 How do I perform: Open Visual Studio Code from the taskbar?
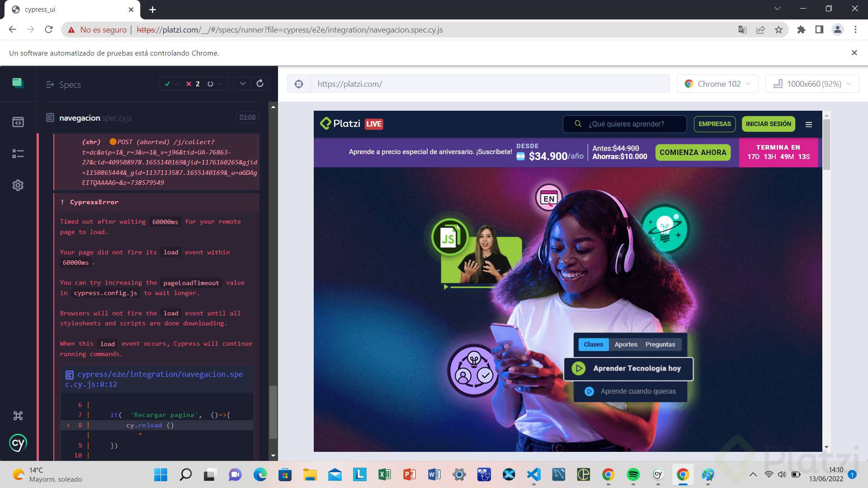[x=533, y=474]
